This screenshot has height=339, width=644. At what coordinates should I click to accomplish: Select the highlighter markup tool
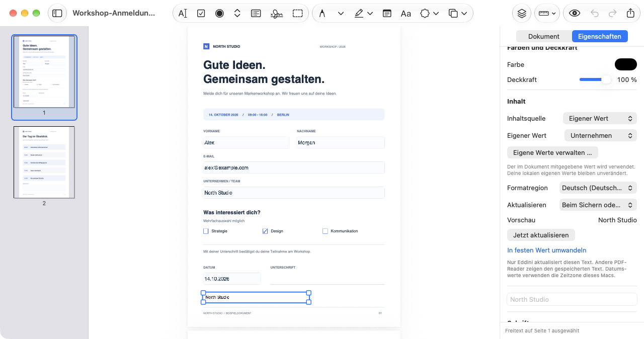pyautogui.click(x=358, y=14)
